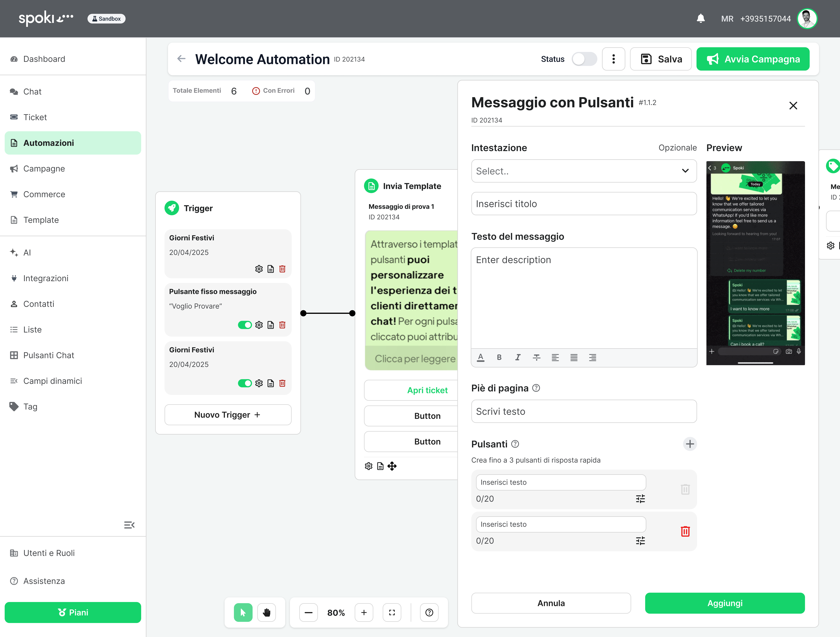
Task: Zoom in the canvas
Action: click(x=364, y=612)
